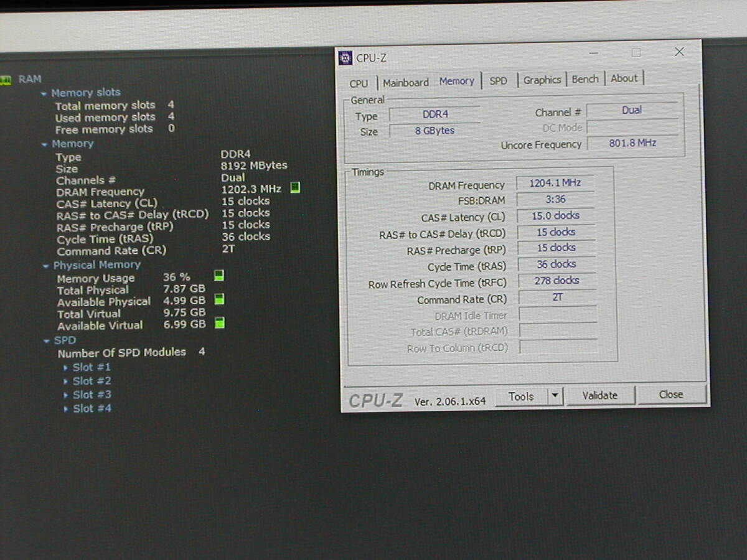Click the Cycle Time (tRAS) field 36 clocks in CPU-Z
The image size is (747, 560).
[556, 264]
